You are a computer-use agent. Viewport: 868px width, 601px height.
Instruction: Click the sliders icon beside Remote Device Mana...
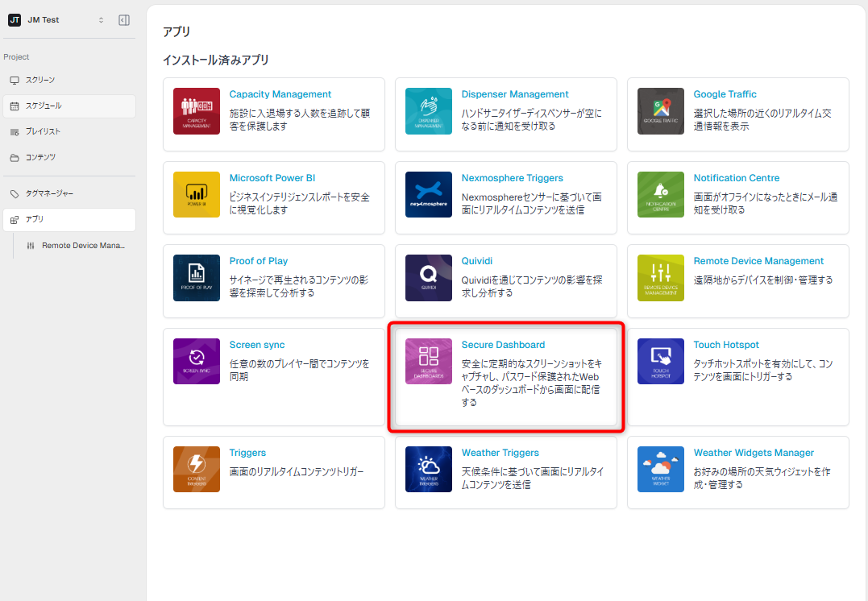(31, 246)
